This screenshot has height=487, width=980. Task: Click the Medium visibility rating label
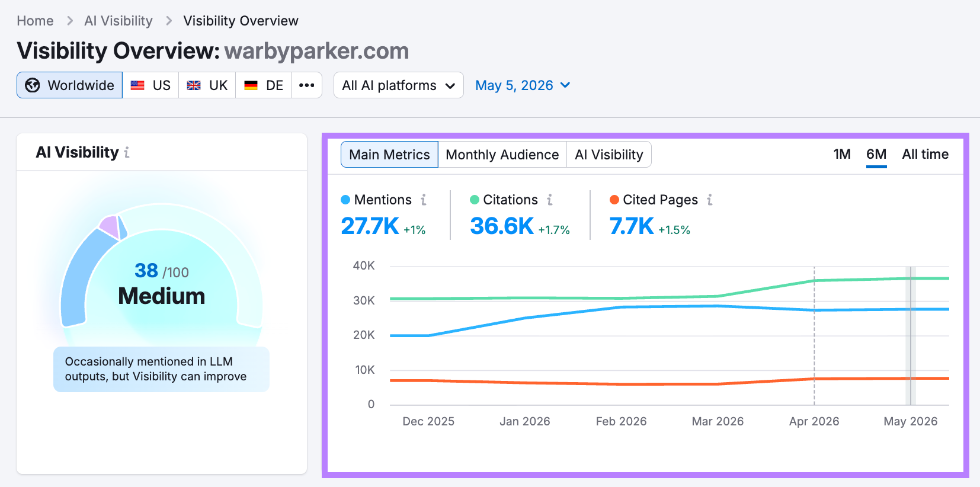[162, 296]
